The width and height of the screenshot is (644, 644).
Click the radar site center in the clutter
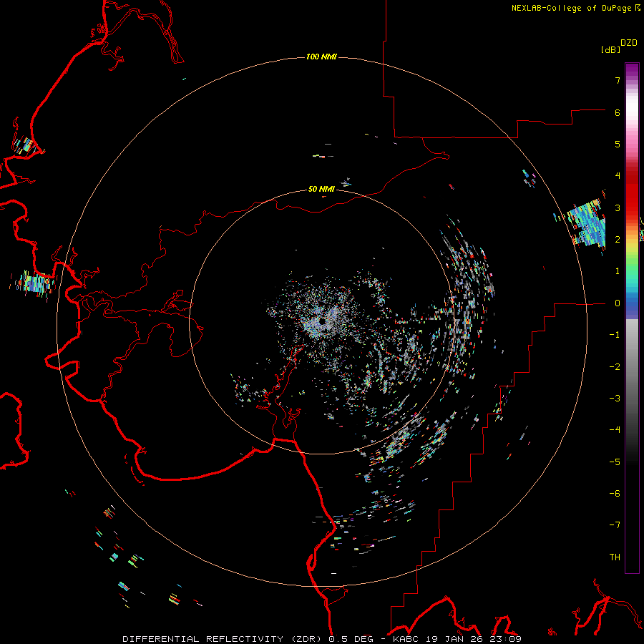pos(322,321)
